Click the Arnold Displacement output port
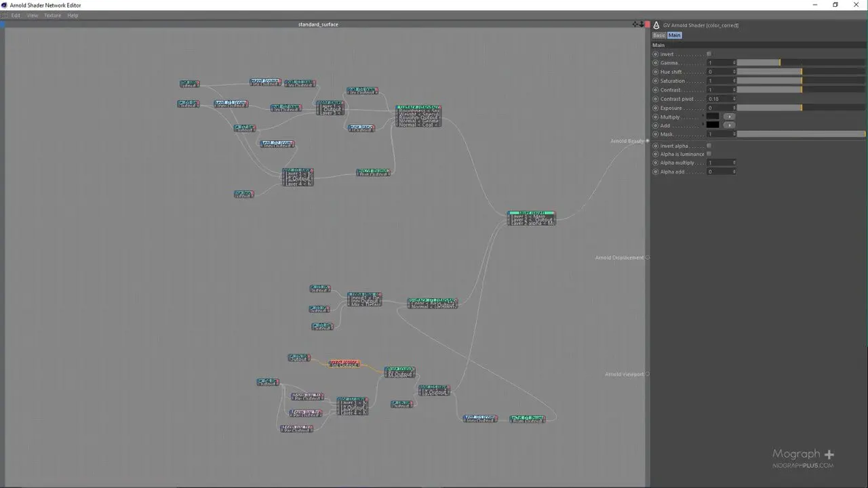Image resolution: width=868 pixels, height=488 pixels. (648, 258)
